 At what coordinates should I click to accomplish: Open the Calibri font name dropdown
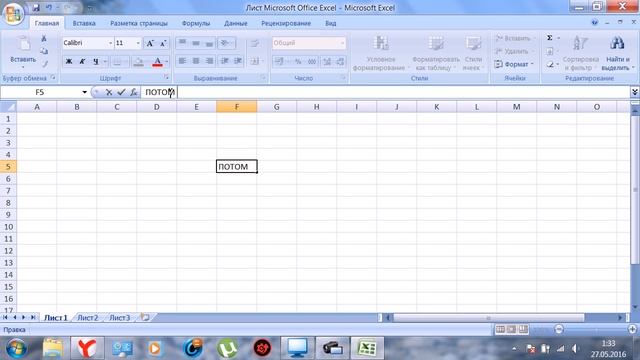pos(110,43)
